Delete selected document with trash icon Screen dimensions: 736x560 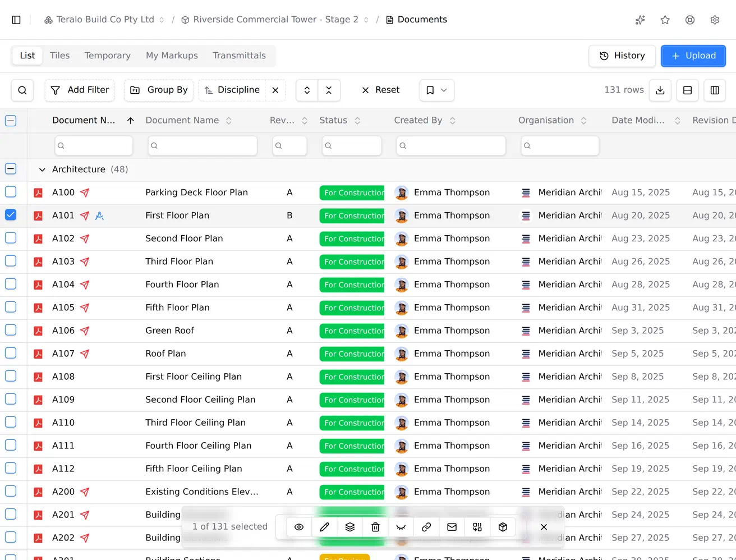pyautogui.click(x=375, y=527)
